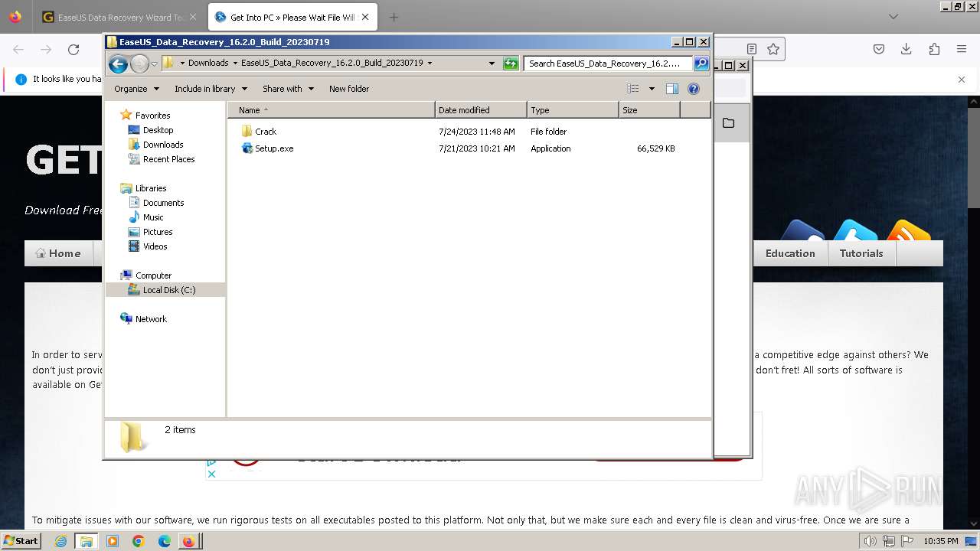
Task: Switch to Get Into PC browser tab
Action: point(292,17)
